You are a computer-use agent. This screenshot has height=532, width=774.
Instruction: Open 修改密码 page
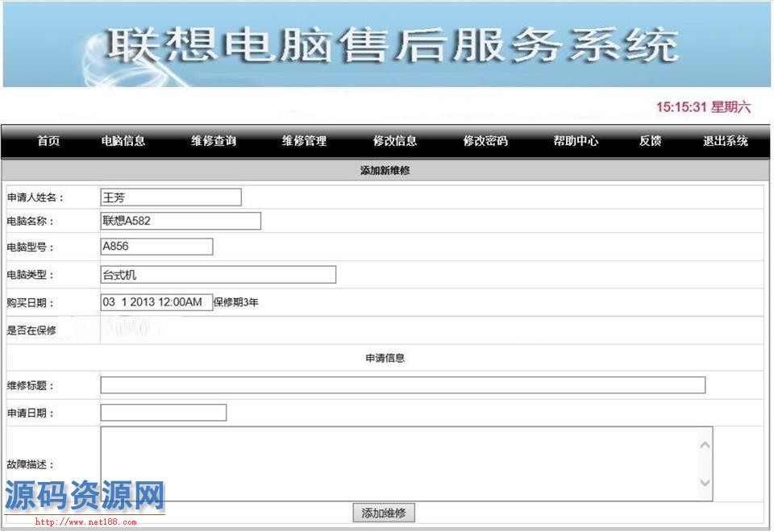[485, 141]
